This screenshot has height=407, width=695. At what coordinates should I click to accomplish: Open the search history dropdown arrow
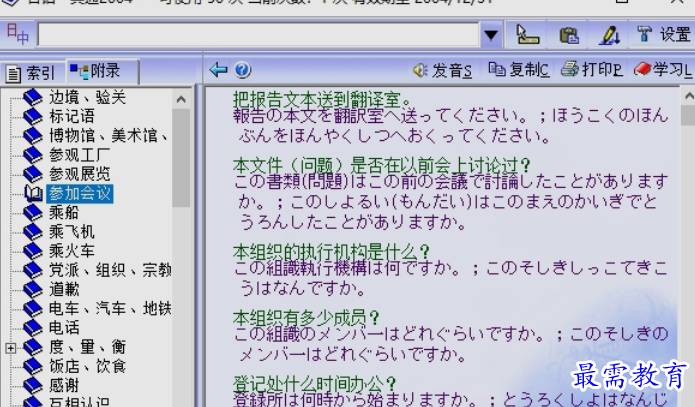click(x=491, y=35)
